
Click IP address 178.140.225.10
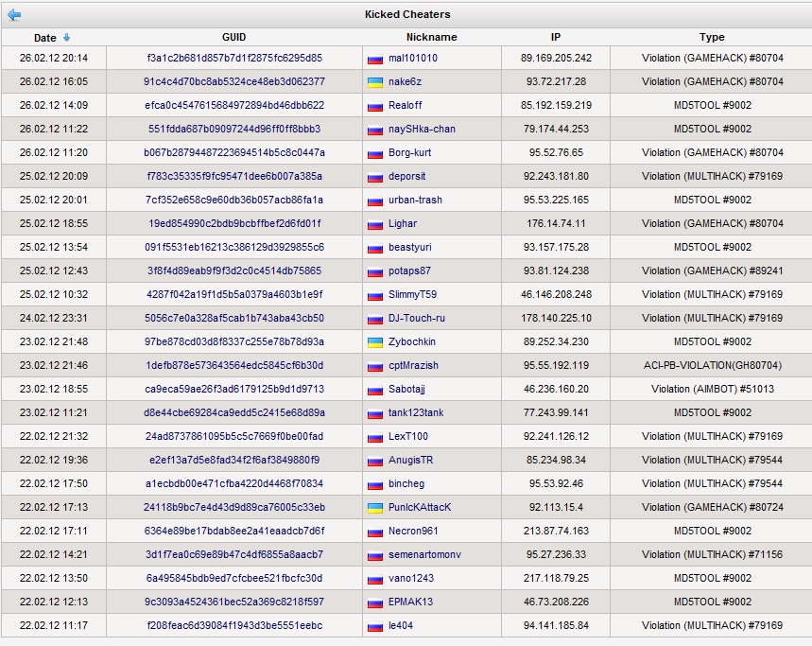pos(556,318)
